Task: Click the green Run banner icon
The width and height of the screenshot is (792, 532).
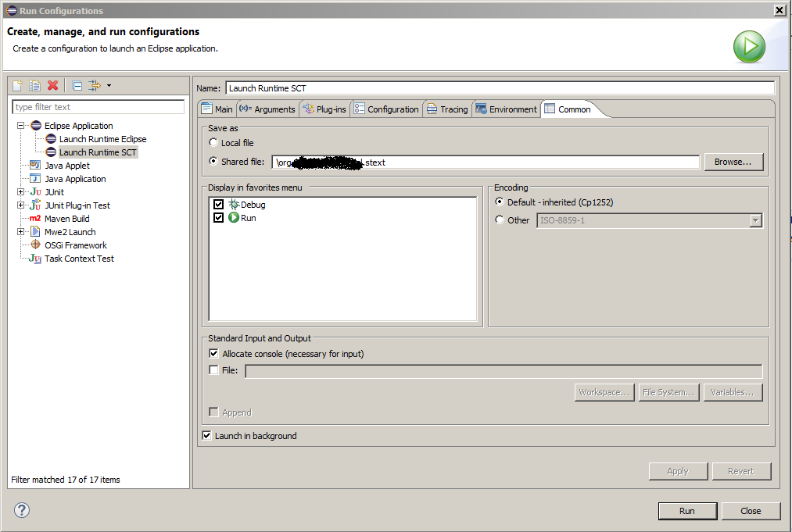Action: pyautogui.click(x=749, y=46)
